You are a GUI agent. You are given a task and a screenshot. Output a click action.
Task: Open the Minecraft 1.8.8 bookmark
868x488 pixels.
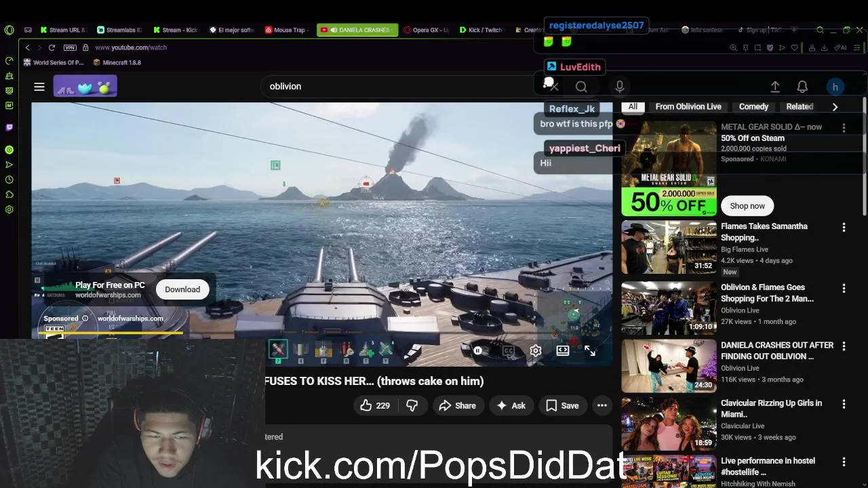[117, 62]
